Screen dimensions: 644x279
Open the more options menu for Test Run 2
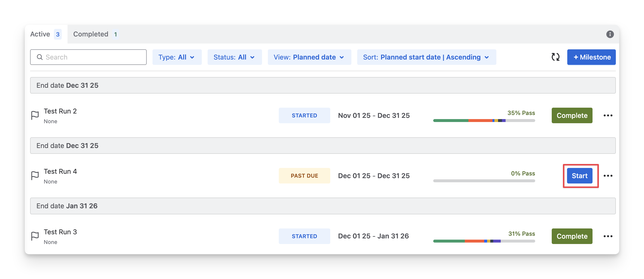click(608, 115)
